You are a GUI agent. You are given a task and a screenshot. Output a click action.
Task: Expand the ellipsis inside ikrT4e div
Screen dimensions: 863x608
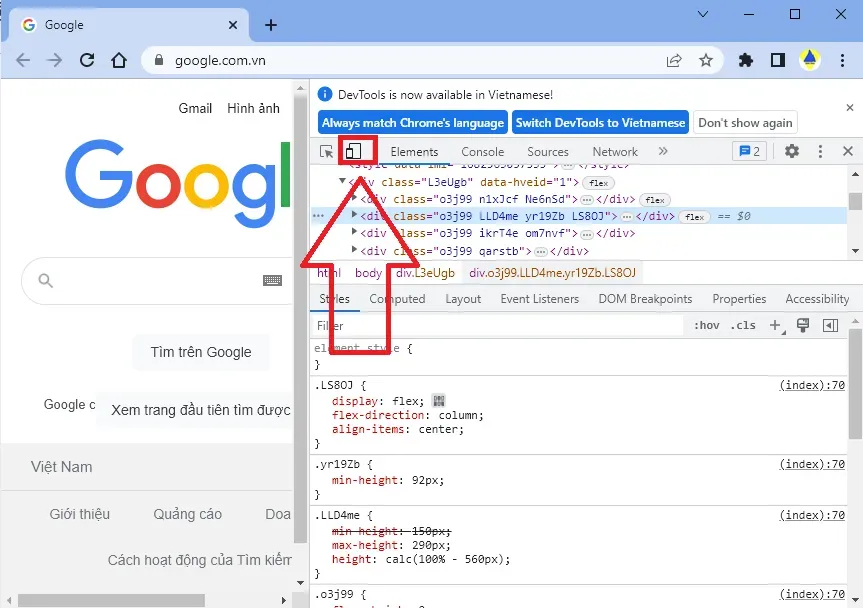(x=587, y=235)
